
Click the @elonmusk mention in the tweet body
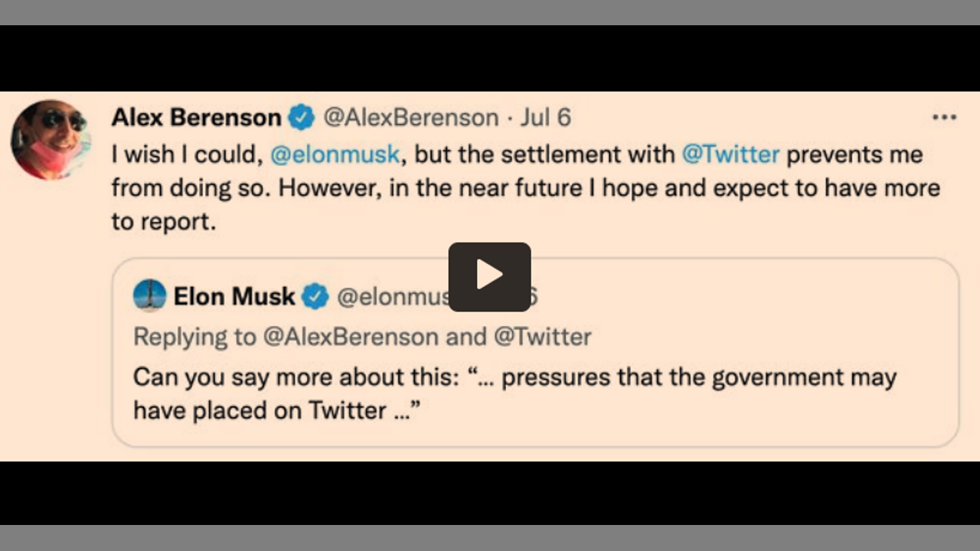pyautogui.click(x=335, y=155)
